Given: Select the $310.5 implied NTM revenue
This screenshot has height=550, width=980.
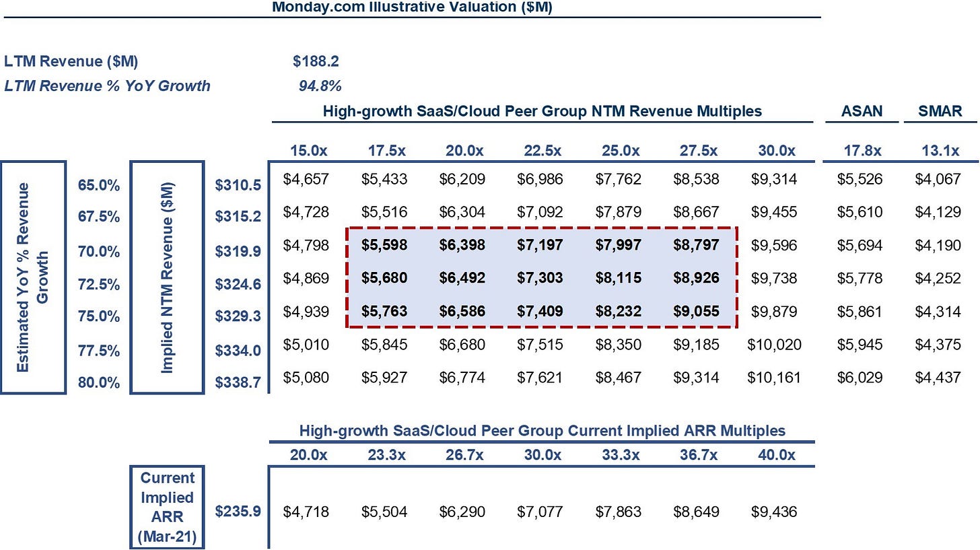Looking at the screenshot, I should (x=238, y=184).
